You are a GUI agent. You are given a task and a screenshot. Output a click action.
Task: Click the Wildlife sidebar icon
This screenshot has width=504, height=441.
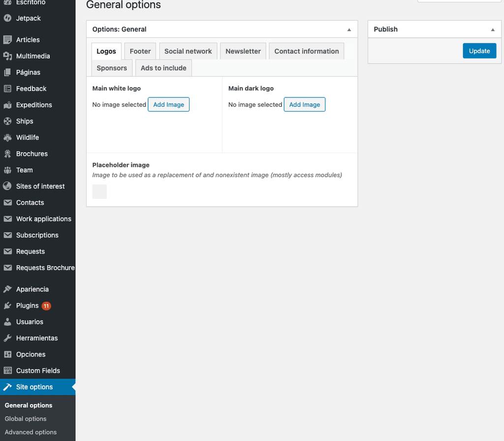pos(7,137)
